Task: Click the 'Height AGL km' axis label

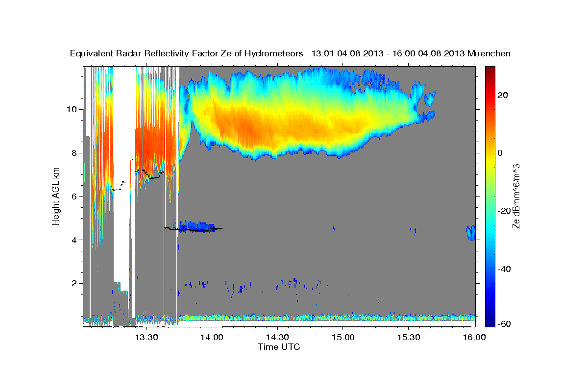Action: [56, 196]
